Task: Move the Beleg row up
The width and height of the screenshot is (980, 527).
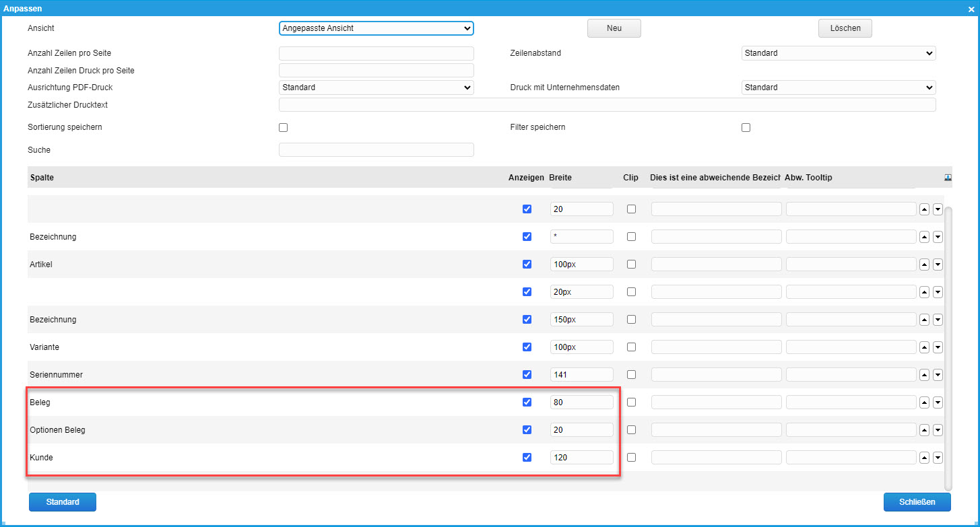Action: (925, 402)
